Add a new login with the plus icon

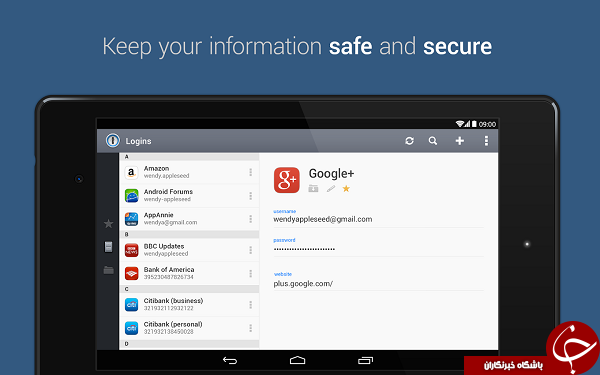460,141
